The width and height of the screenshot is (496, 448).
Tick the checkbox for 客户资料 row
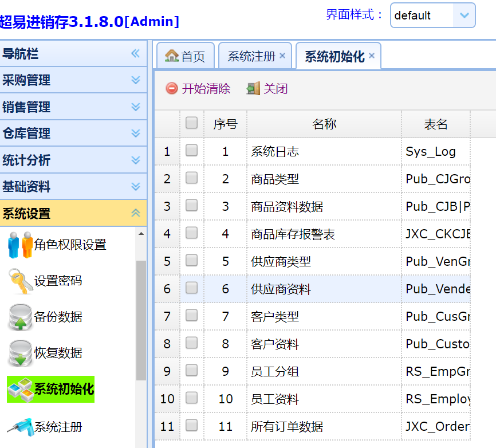[x=192, y=343]
